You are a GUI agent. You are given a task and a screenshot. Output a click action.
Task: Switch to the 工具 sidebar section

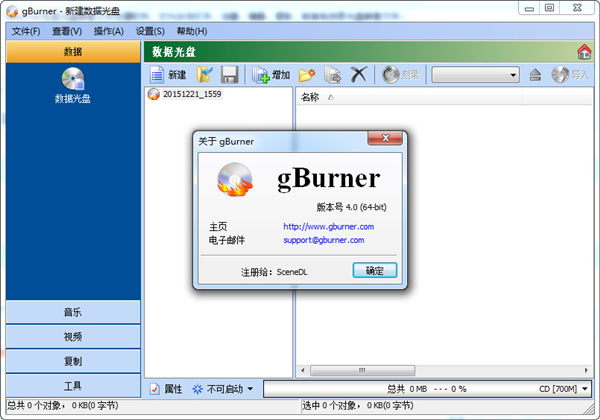click(x=73, y=386)
